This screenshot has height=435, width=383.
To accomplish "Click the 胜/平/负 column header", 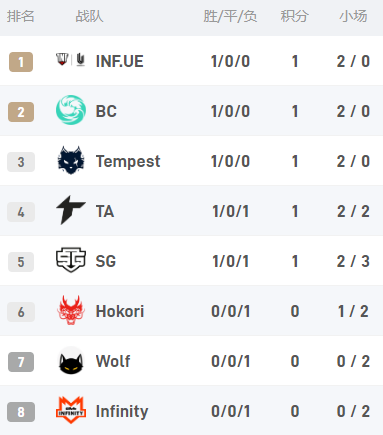I will (230, 16).
